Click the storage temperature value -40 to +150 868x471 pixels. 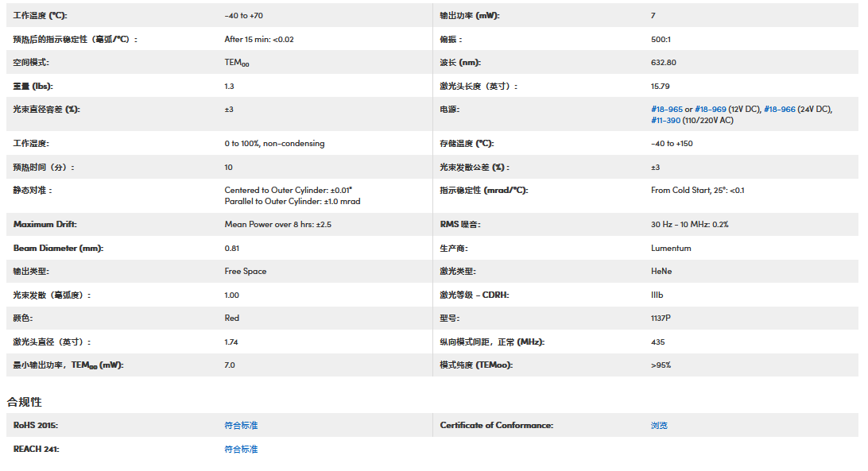(672, 144)
